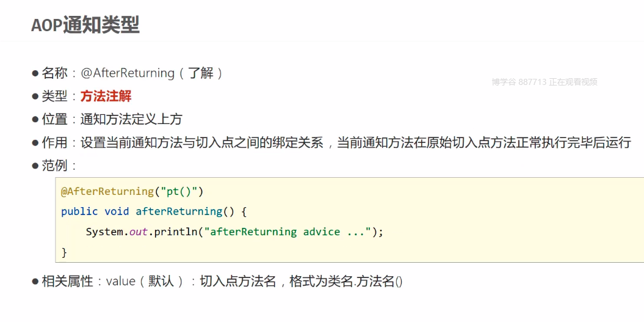Screen dimensions: 644x322
Task: Select the @AfterReturning text in the name line
Action: pyautogui.click(x=128, y=73)
